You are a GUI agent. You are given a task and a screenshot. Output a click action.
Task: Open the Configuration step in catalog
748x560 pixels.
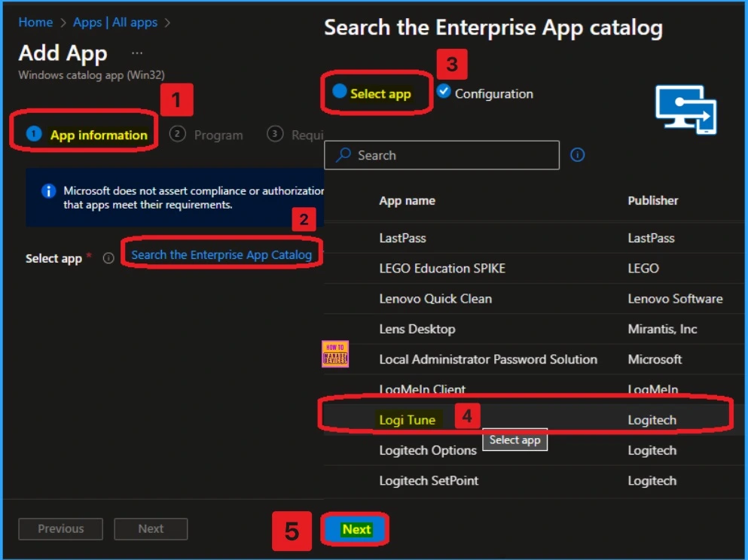tap(484, 93)
